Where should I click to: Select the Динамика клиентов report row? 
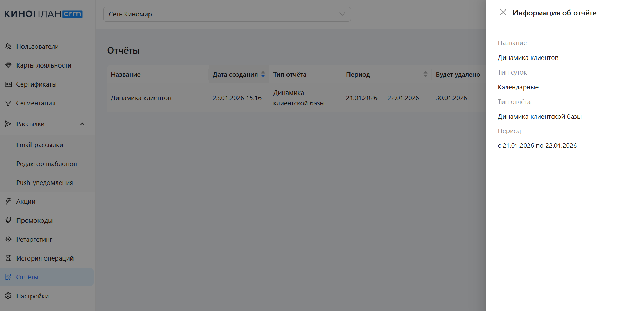141,98
